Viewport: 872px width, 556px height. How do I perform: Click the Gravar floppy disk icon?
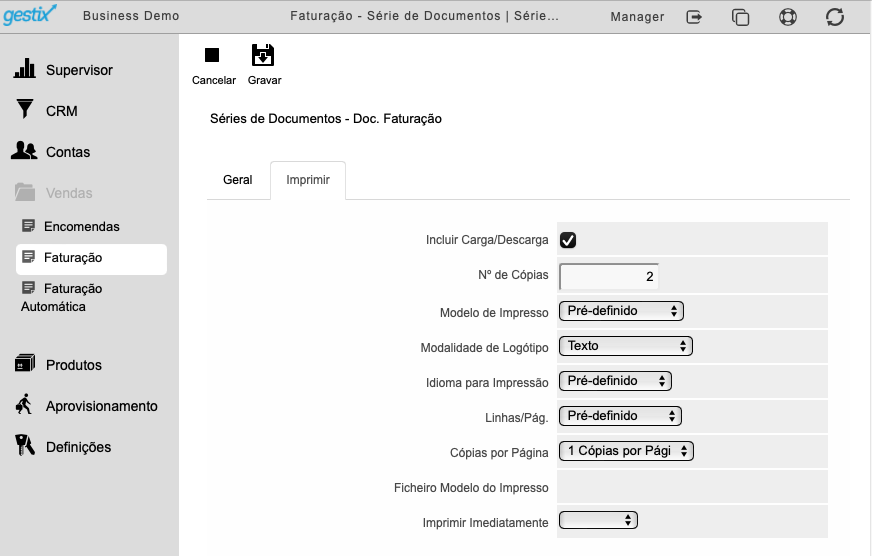263,55
